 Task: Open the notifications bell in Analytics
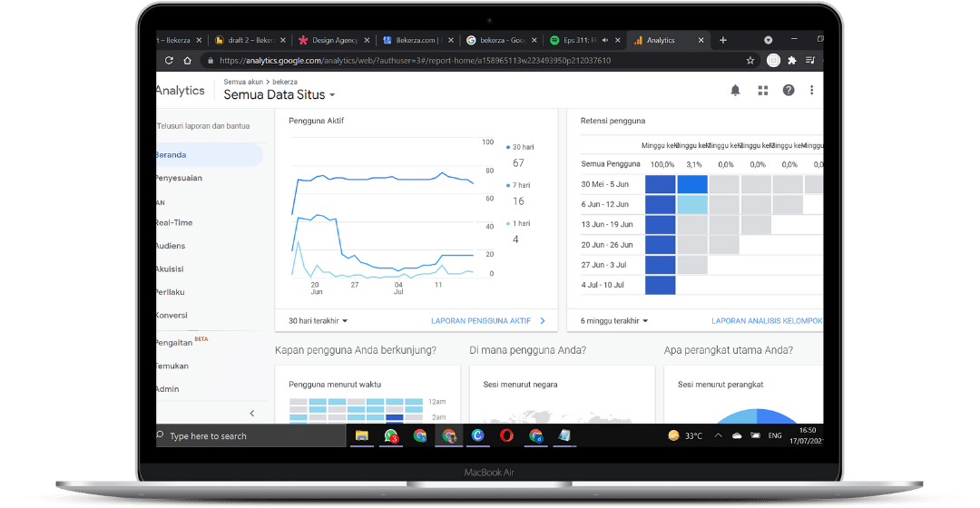click(x=735, y=91)
